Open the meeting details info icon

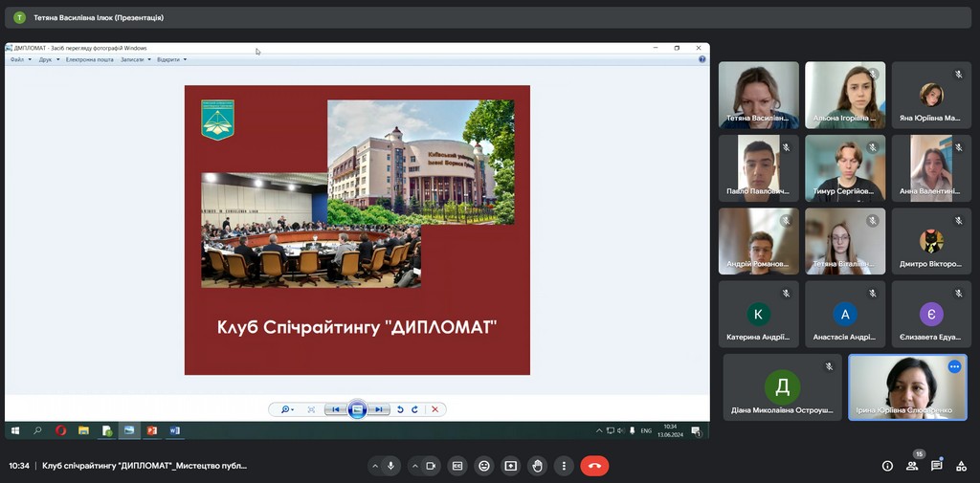tap(887, 466)
